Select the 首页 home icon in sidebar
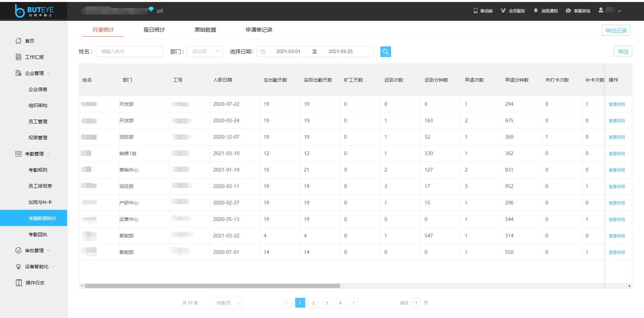The height and width of the screenshot is (318, 644). [x=19, y=41]
